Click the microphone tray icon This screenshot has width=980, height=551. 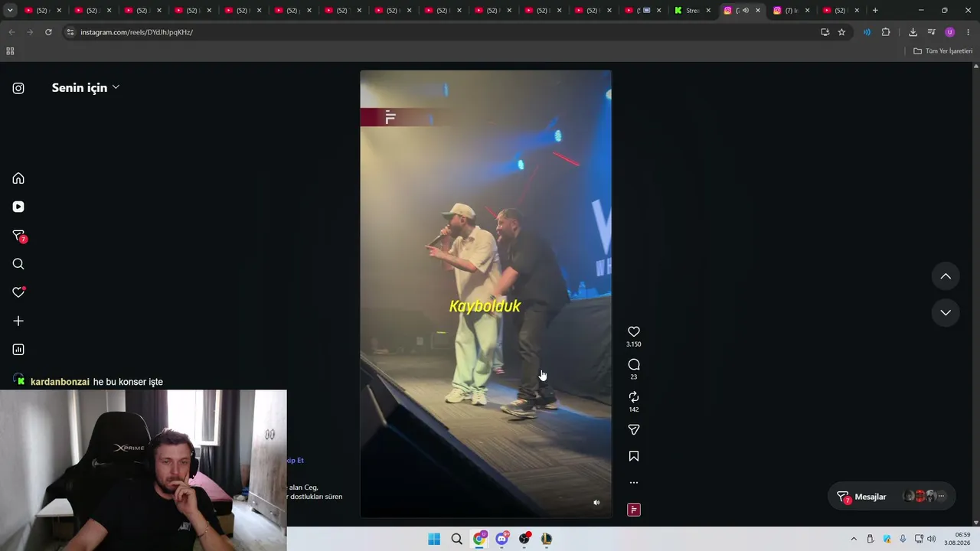coord(903,539)
